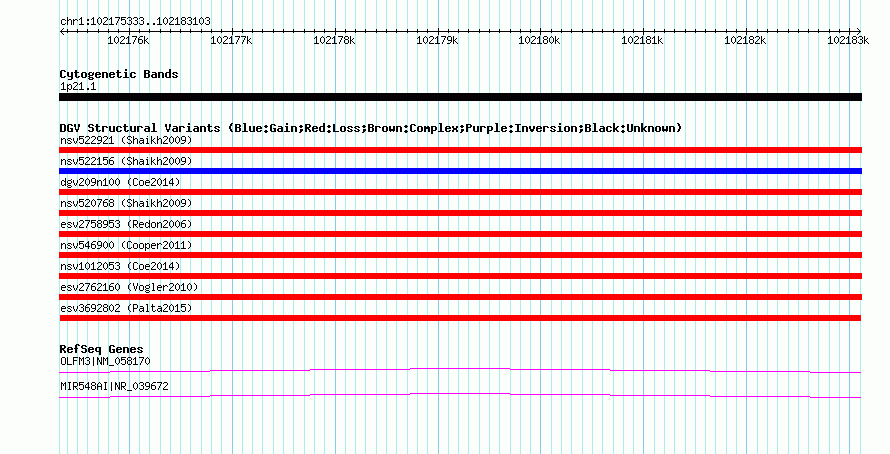890x454 pixels.
Task: Click the OLFM3 magenta gene line
Action: pyautogui.click(x=460, y=371)
